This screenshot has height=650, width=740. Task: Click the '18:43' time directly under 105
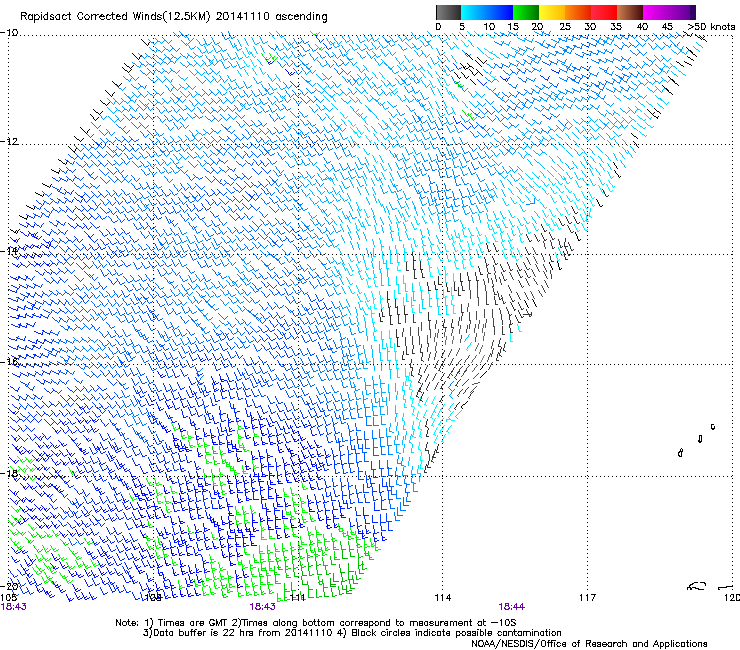tap(14, 607)
